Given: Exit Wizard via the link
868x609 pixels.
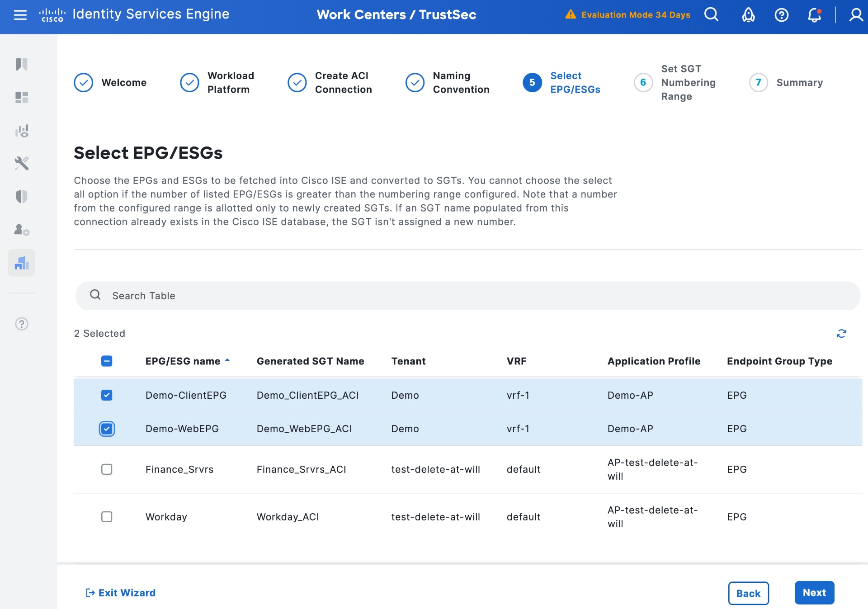Looking at the screenshot, I should coord(120,593).
